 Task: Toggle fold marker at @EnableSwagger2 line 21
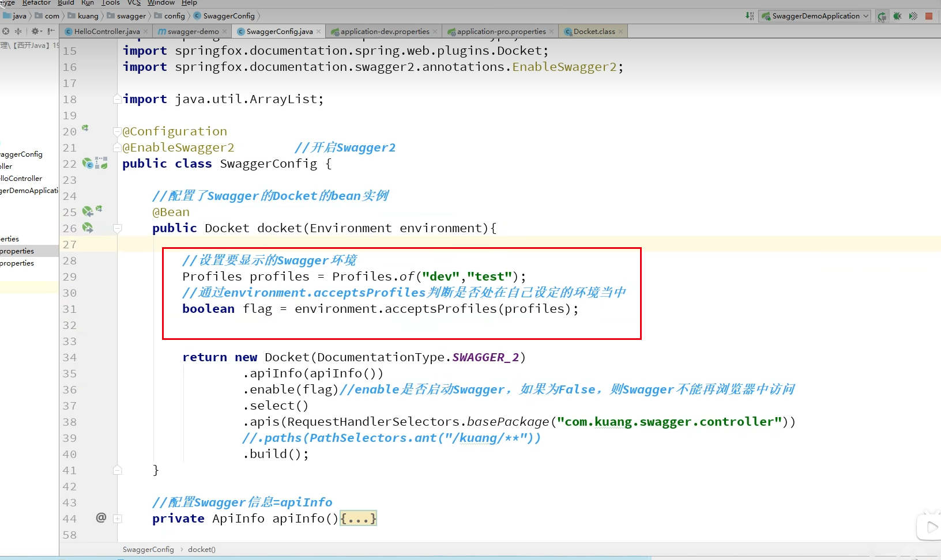click(118, 147)
